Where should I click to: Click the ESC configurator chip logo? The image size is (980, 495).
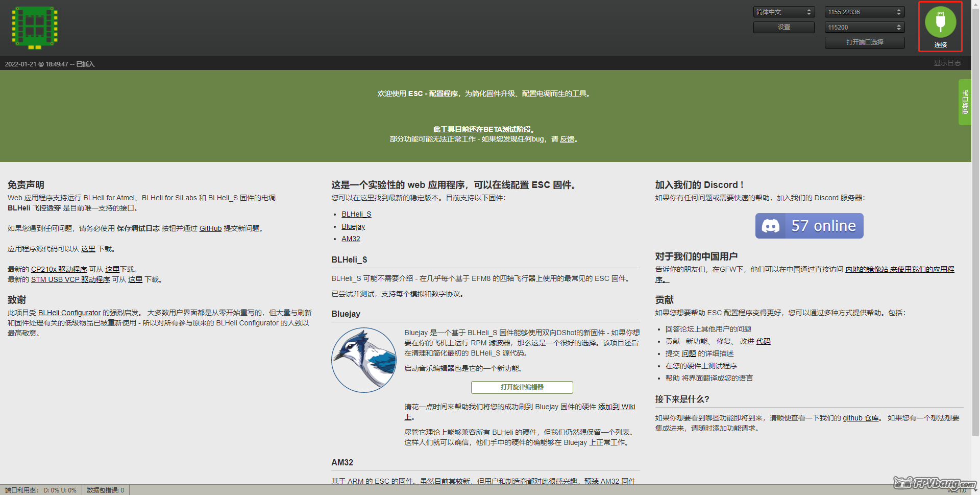pos(35,28)
